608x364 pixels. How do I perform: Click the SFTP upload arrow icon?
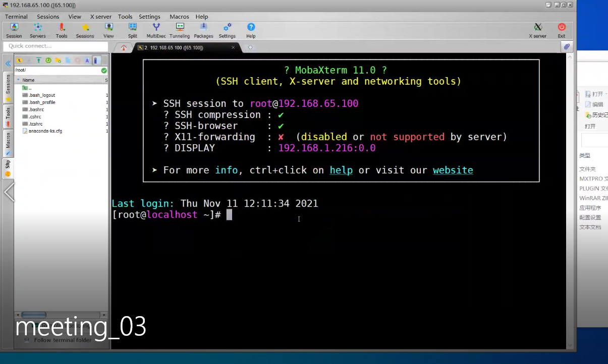[38, 60]
